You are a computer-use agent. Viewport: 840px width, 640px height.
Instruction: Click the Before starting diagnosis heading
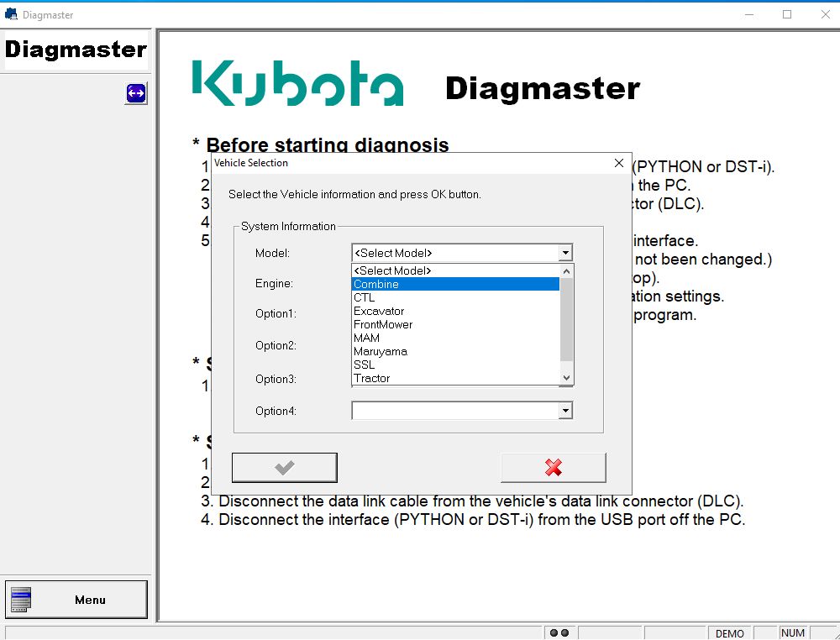[328, 144]
